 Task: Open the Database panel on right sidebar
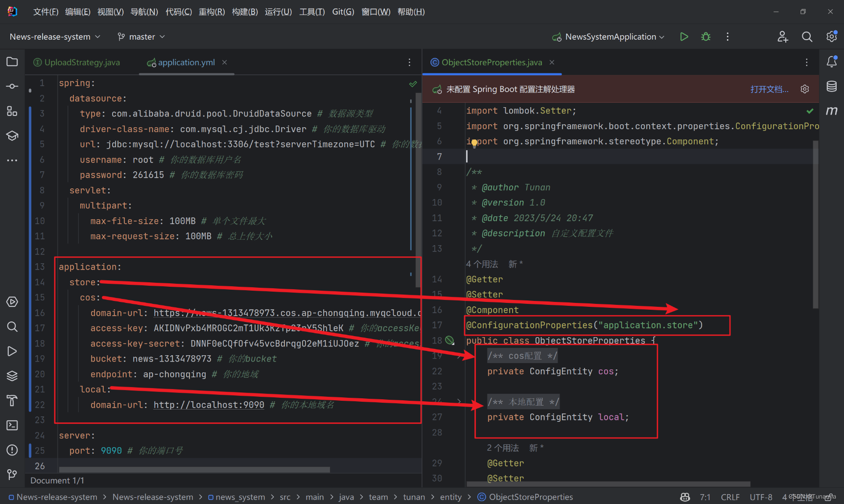(832, 86)
